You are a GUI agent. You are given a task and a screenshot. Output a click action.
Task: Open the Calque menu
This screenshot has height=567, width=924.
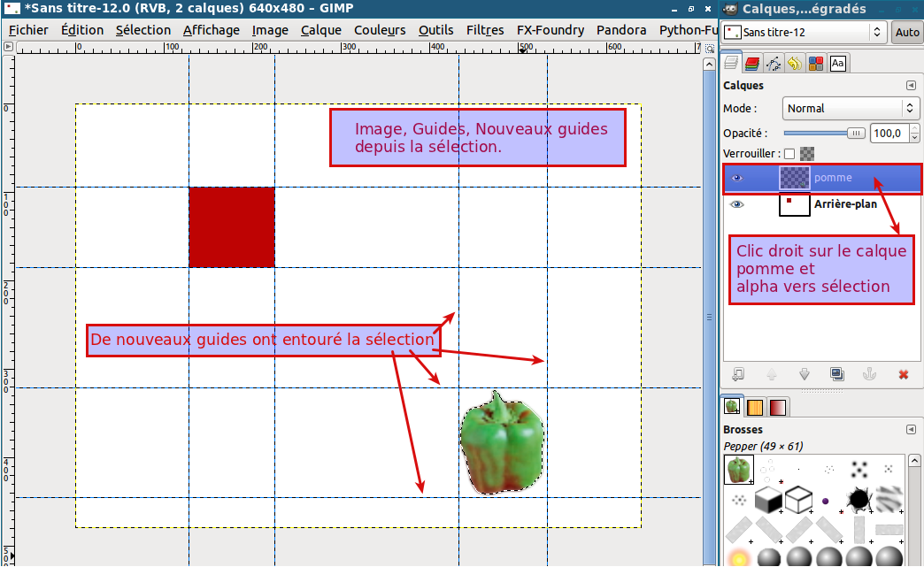(320, 30)
